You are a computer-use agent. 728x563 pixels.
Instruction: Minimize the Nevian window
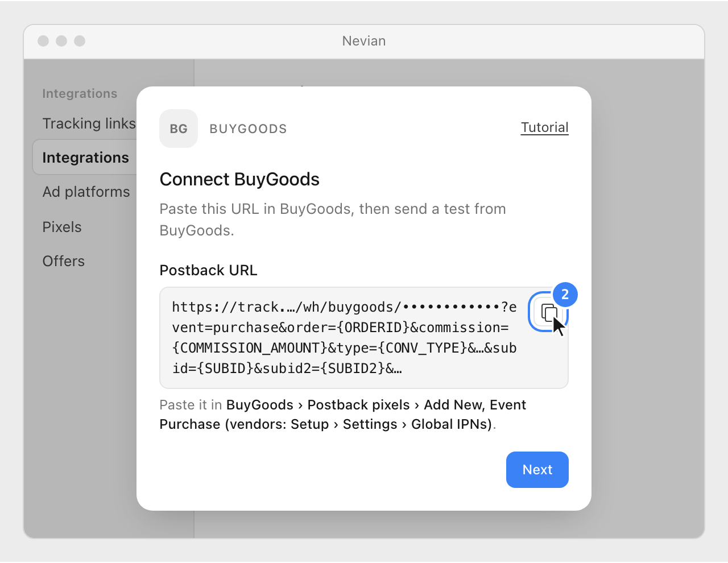pyautogui.click(x=61, y=41)
